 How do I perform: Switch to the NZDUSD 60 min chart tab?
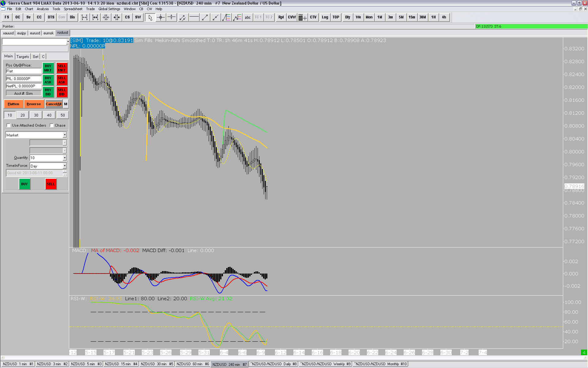[x=193, y=364]
